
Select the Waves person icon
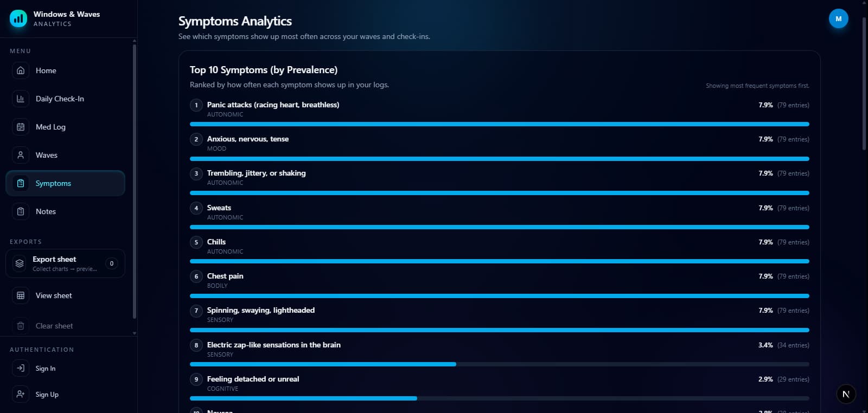pyautogui.click(x=20, y=155)
